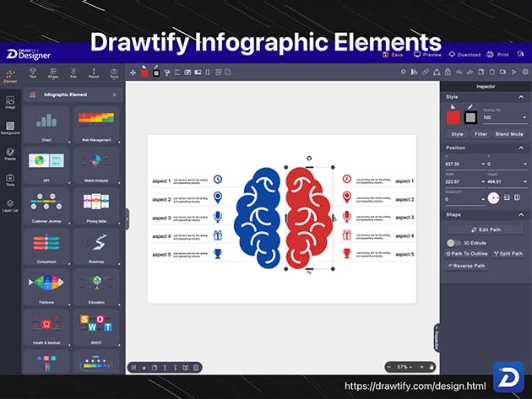Click Save in the top bar

click(x=393, y=54)
